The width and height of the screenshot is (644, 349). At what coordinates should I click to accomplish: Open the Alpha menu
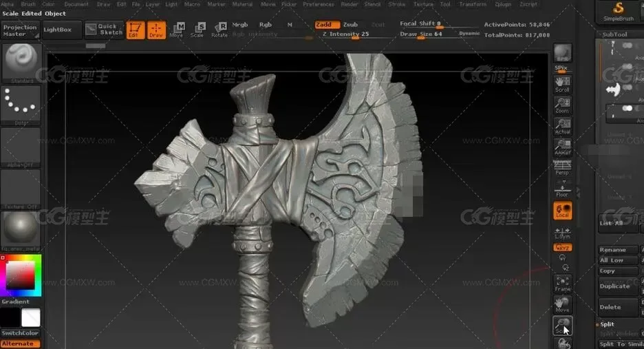tap(8, 4)
